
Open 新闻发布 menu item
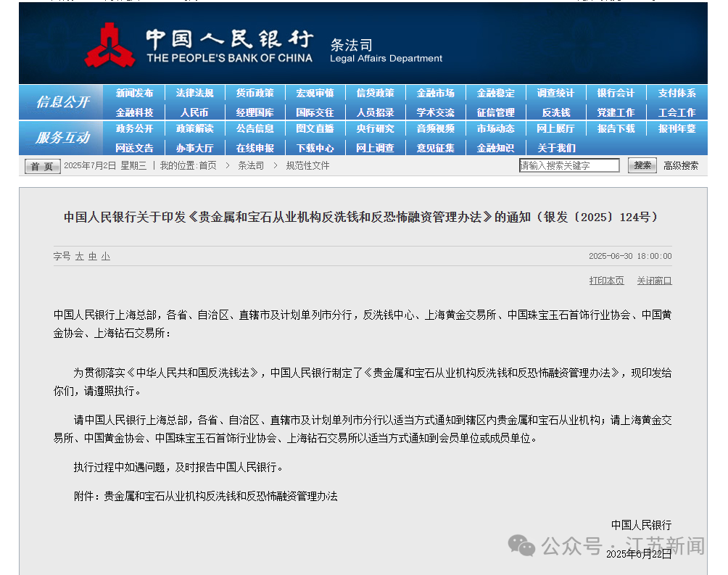[x=134, y=93]
